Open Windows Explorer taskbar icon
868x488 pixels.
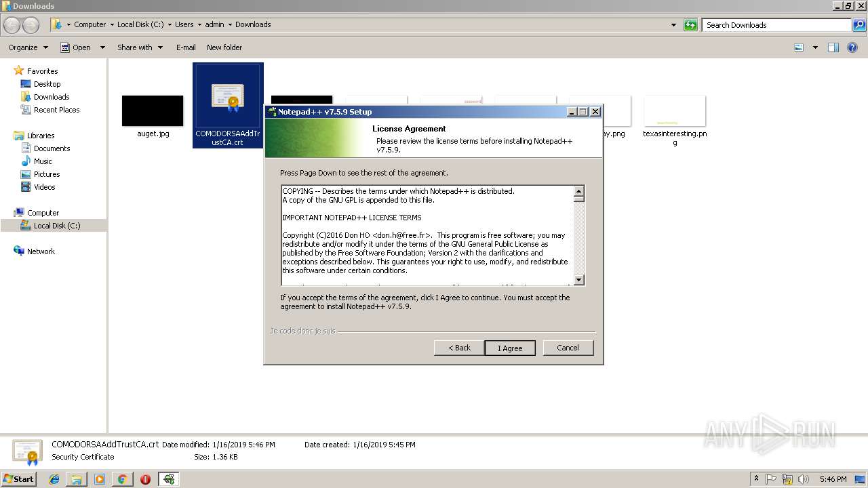[77, 479]
